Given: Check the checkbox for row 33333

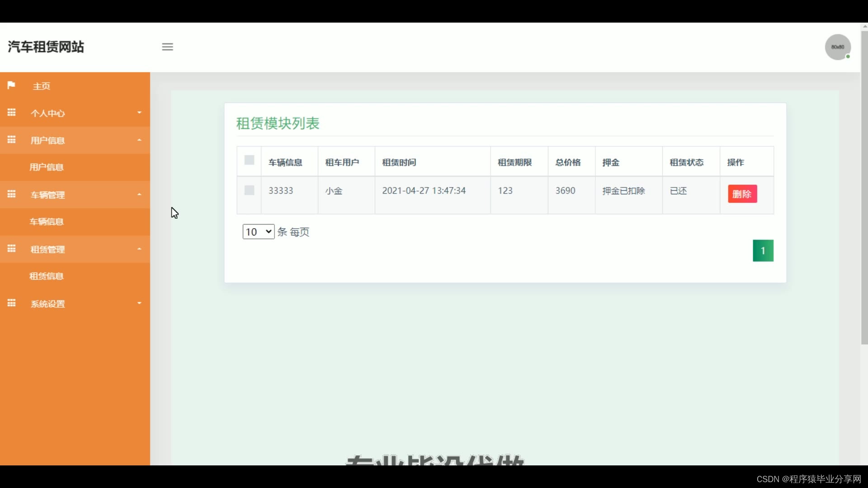Looking at the screenshot, I should (x=249, y=190).
